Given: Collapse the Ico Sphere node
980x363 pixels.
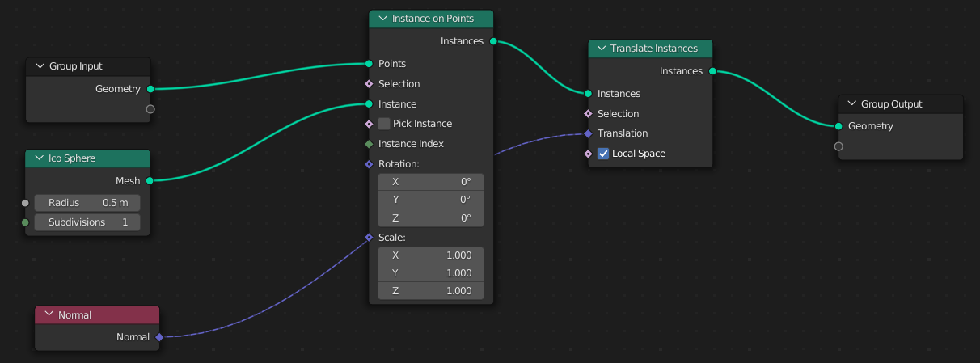Looking at the screenshot, I should tap(37, 158).
